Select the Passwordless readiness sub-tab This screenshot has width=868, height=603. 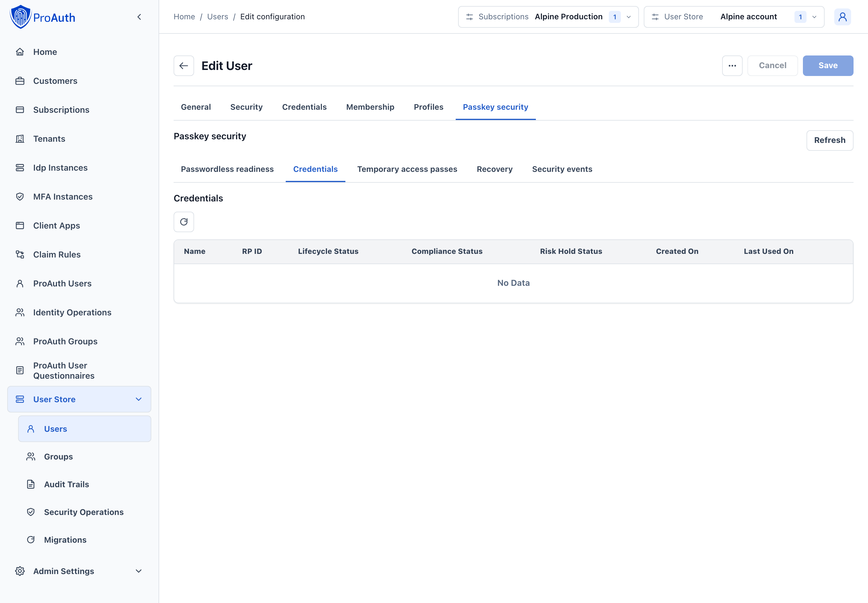click(227, 169)
